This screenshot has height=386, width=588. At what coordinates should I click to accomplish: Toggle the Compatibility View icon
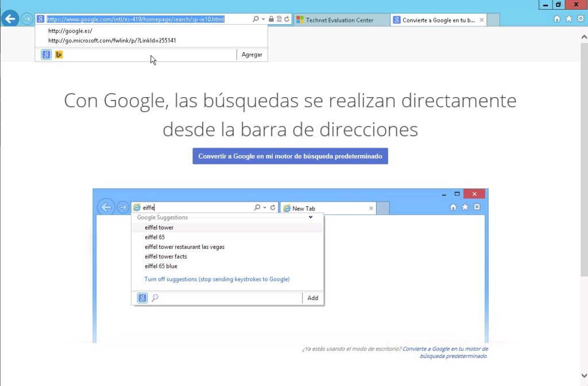tap(279, 19)
